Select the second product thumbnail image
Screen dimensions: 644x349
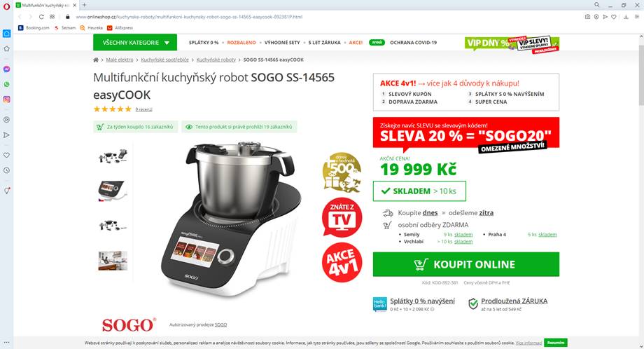point(113,191)
